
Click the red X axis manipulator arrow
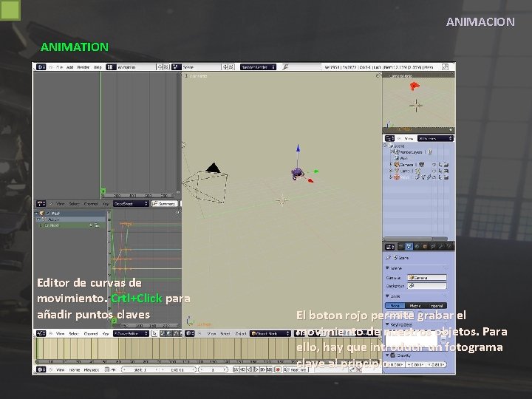[310, 181]
